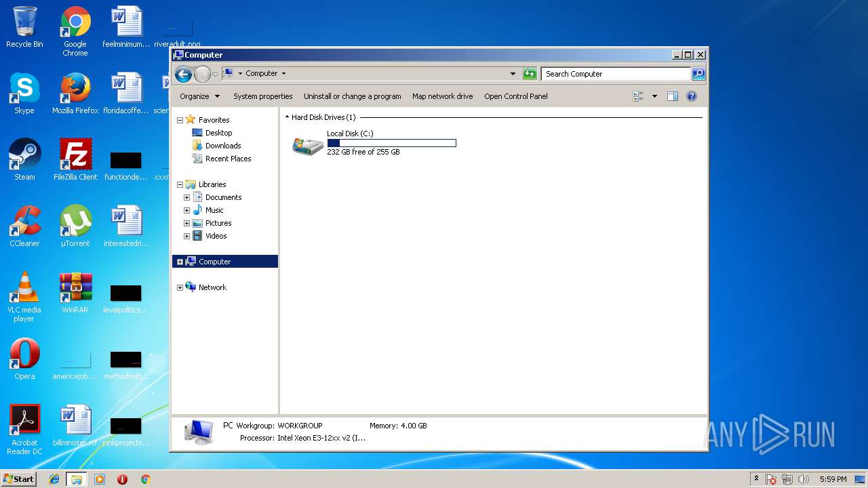This screenshot has width=868, height=488.
Task: Collapse the Favorites tree node
Action: (x=180, y=120)
